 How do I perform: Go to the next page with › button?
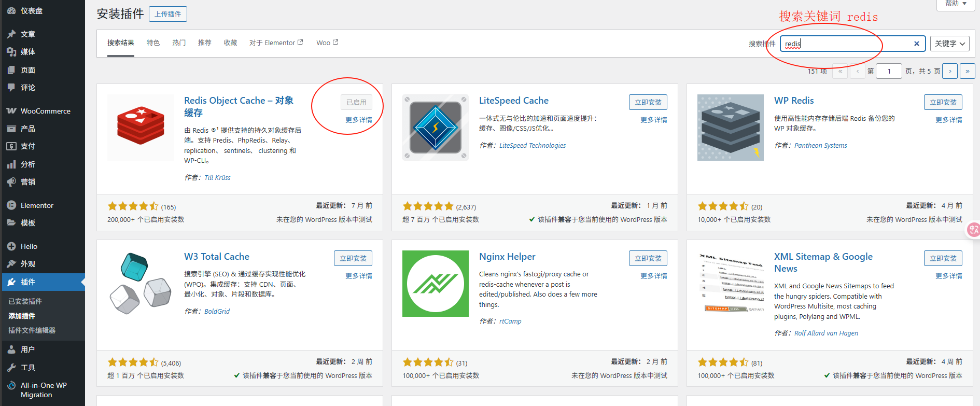950,71
